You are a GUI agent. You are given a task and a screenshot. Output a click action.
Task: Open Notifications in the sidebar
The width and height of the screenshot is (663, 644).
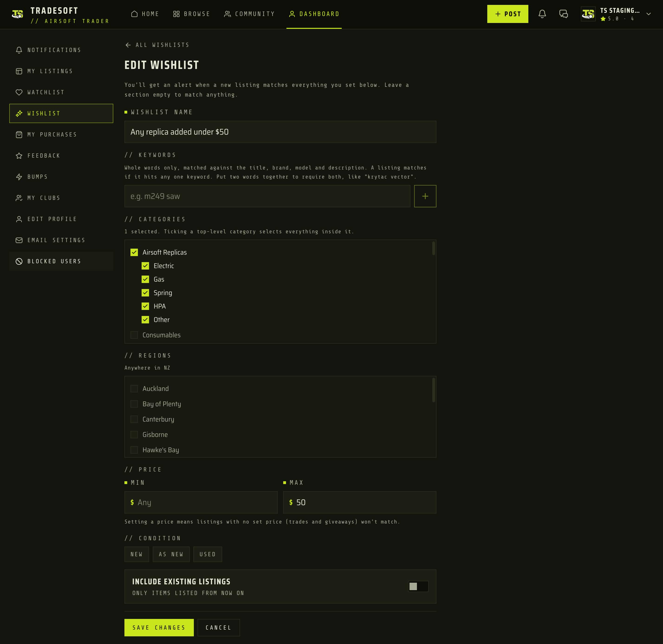(61, 50)
